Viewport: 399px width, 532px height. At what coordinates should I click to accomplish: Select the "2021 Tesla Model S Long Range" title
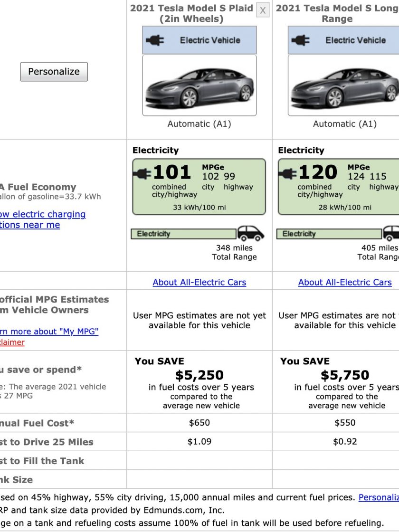tap(337, 13)
